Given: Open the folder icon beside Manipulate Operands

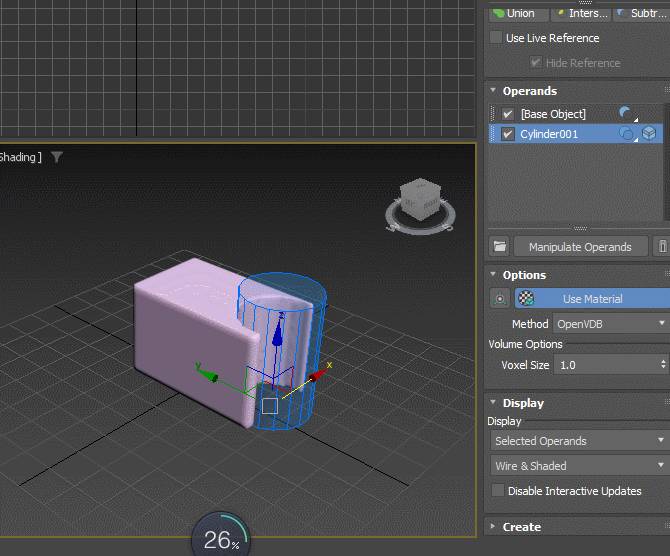Looking at the screenshot, I should pos(500,246).
